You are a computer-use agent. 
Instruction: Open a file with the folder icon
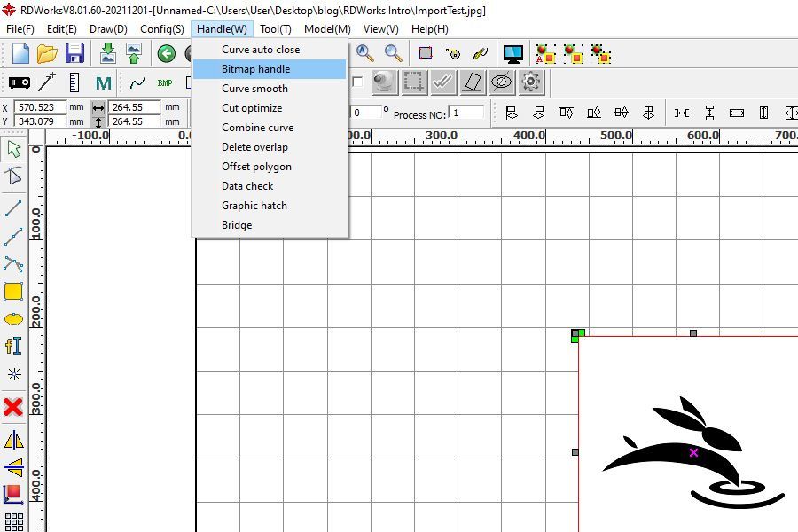(47, 53)
